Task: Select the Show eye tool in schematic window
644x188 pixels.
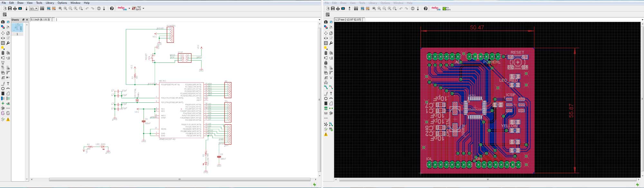Action: tap(8, 22)
